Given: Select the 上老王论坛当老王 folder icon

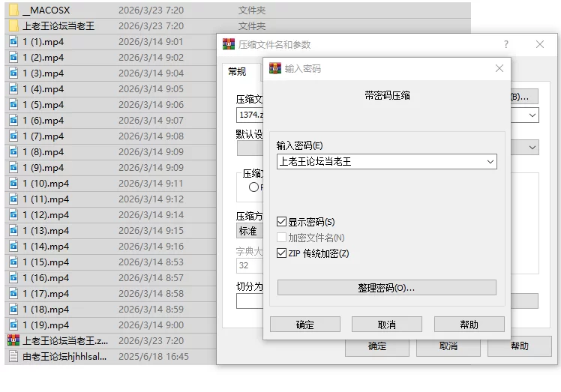Looking at the screenshot, I should click(13, 25).
